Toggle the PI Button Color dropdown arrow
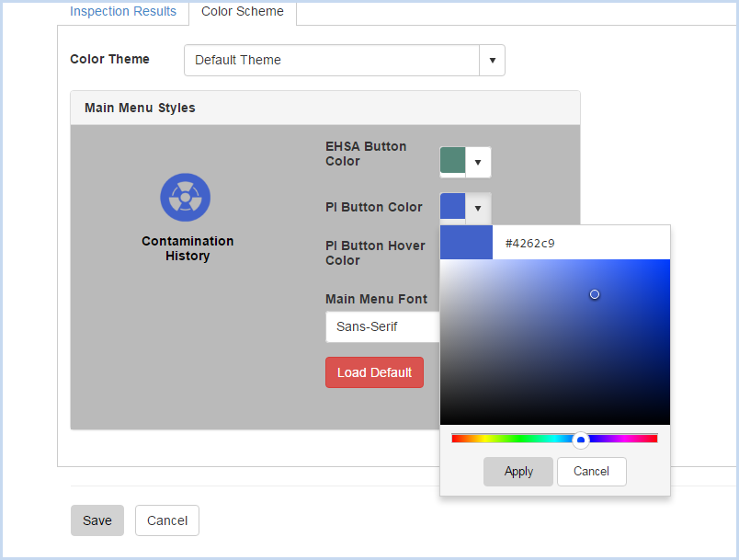 coord(478,208)
